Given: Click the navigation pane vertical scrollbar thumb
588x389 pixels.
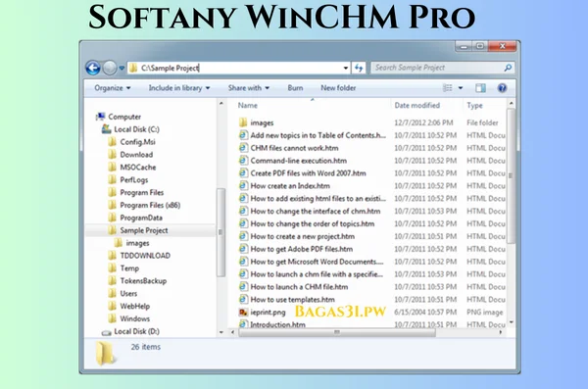Looking at the screenshot, I should tap(220, 232).
